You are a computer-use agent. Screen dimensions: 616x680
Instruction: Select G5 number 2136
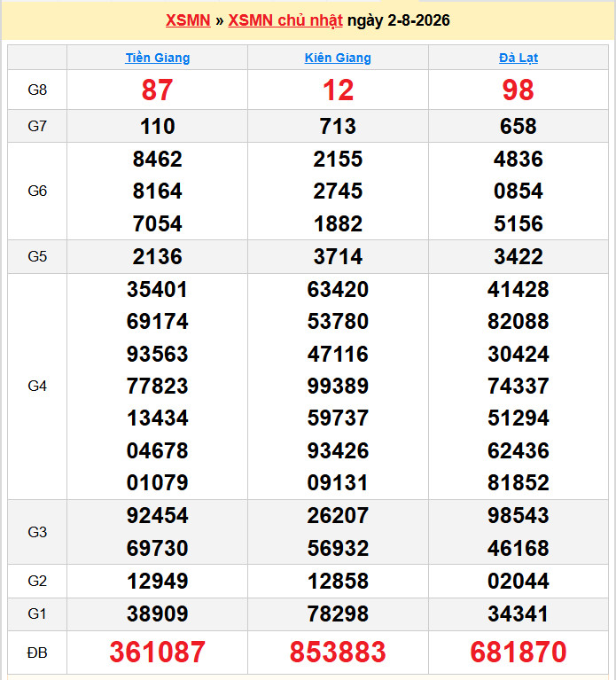[x=158, y=257]
